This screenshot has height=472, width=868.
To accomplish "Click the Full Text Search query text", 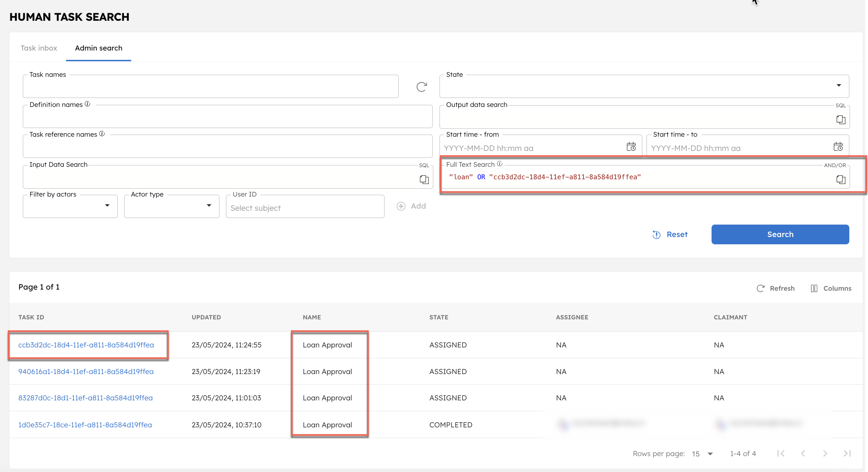I will coord(545,177).
